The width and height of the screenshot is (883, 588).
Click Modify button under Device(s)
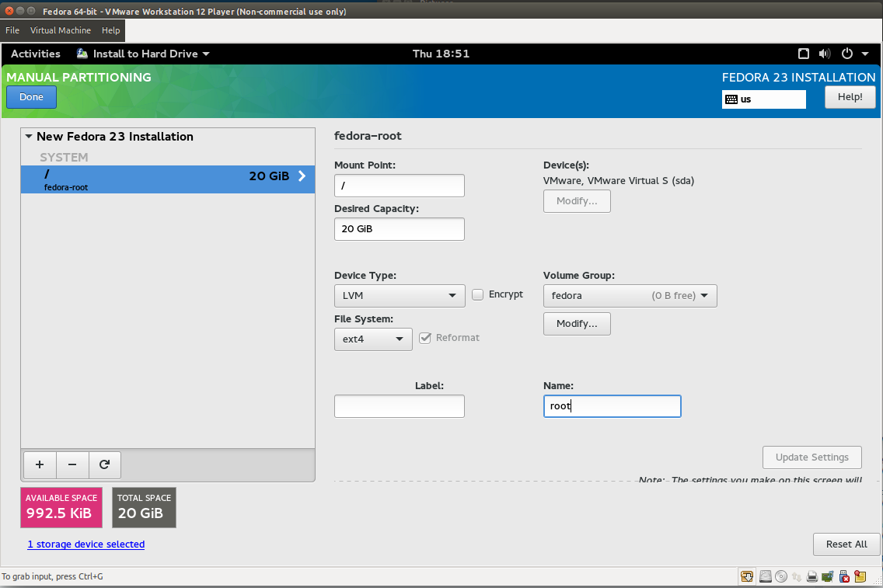577,201
